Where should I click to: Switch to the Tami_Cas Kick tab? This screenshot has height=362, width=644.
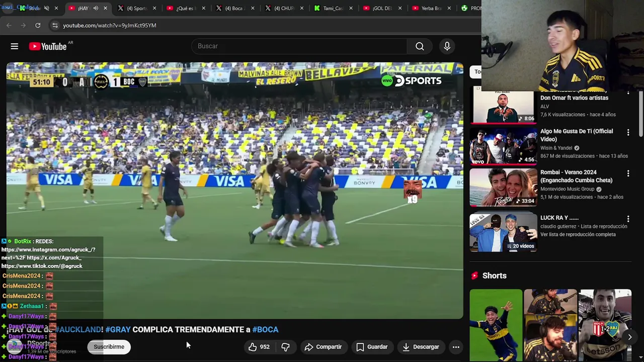(332, 8)
